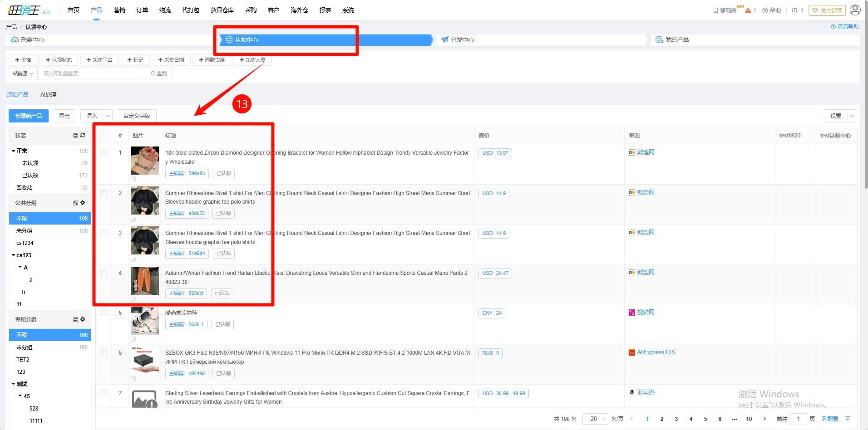
Task: Open the gear settings icon beside 专属分组
Action: (x=83, y=319)
